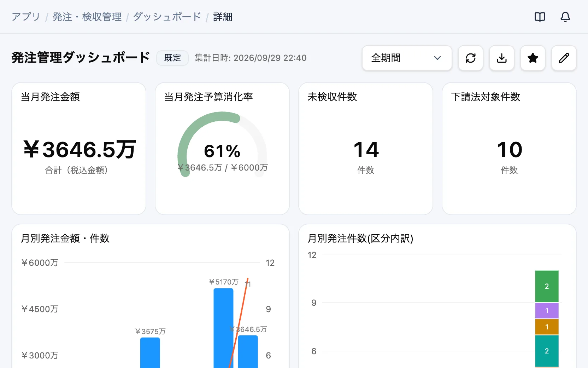Image resolution: width=588 pixels, height=368 pixels.
Task: Refresh the dashboard data
Action: tap(471, 58)
